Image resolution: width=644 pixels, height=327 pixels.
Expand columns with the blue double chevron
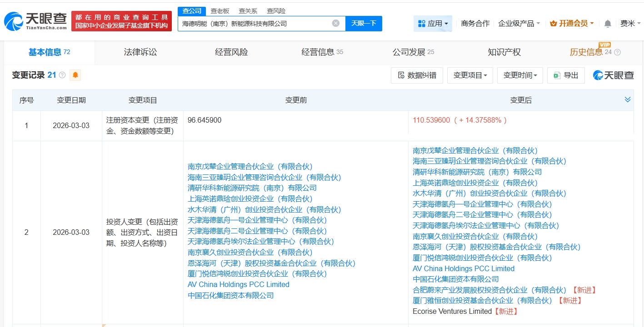(627, 99)
